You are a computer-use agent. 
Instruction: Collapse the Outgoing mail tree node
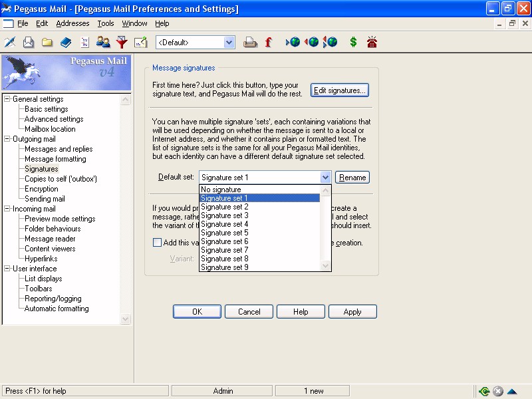coord(7,139)
